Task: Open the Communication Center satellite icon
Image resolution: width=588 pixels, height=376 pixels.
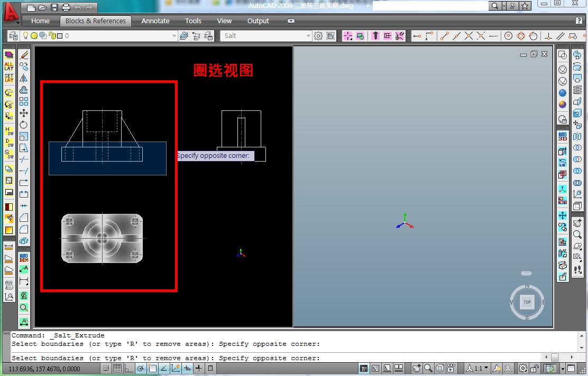Action: [x=512, y=6]
